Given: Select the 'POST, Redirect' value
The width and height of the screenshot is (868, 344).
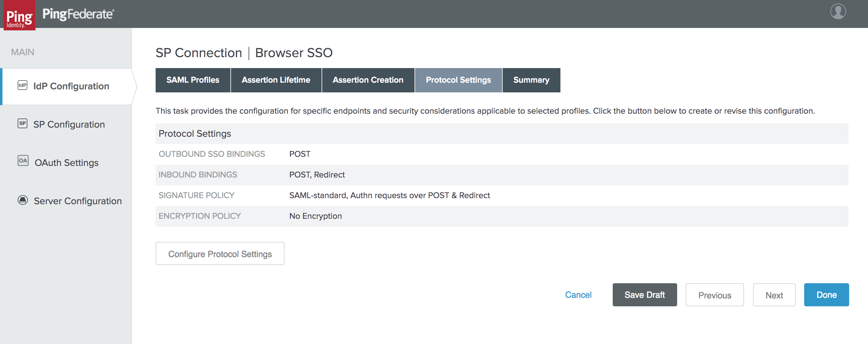Looking at the screenshot, I should coord(317,175).
